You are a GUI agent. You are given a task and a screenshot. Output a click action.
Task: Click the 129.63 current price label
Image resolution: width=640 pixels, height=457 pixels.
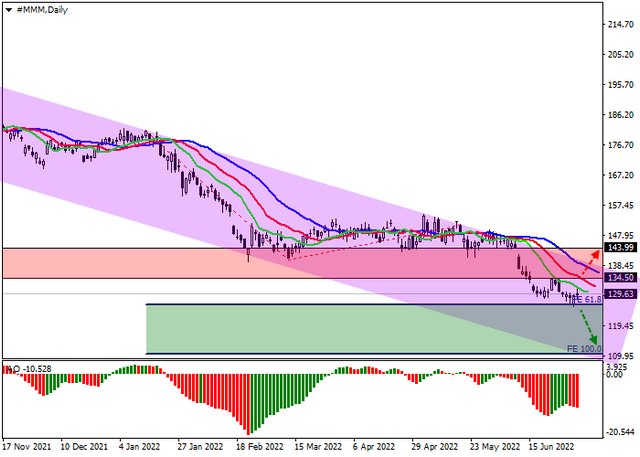coord(620,294)
